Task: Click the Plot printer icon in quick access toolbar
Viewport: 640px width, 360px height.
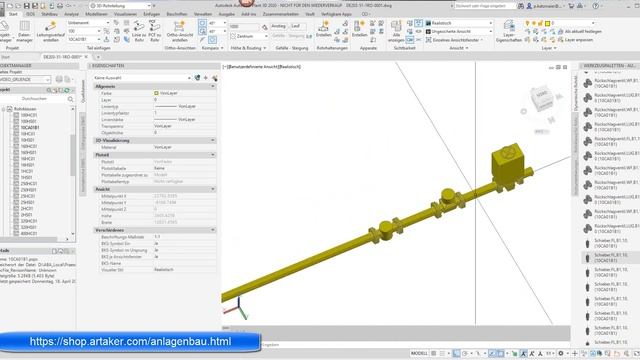Action: [60, 6]
